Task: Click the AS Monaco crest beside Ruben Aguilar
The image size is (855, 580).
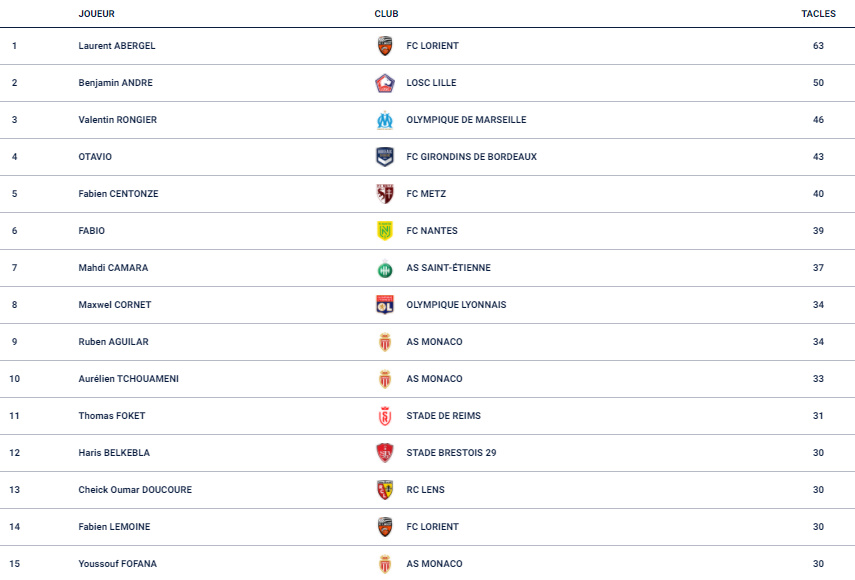Action: click(x=385, y=342)
